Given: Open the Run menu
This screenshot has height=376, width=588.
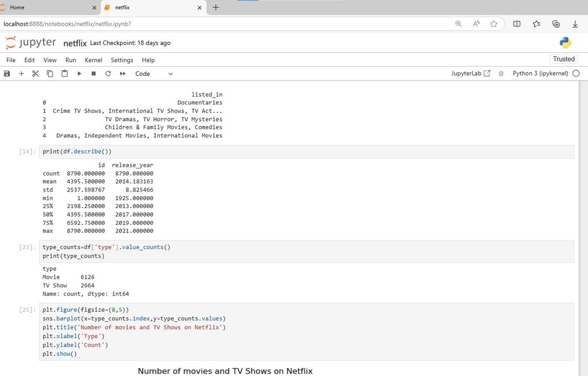Looking at the screenshot, I should click(x=71, y=60).
